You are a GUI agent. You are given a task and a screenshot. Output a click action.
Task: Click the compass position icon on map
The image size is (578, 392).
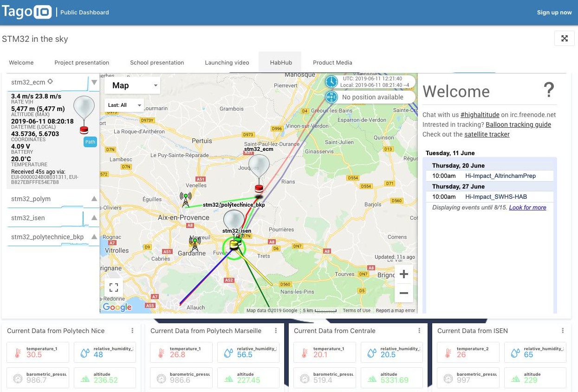click(331, 97)
